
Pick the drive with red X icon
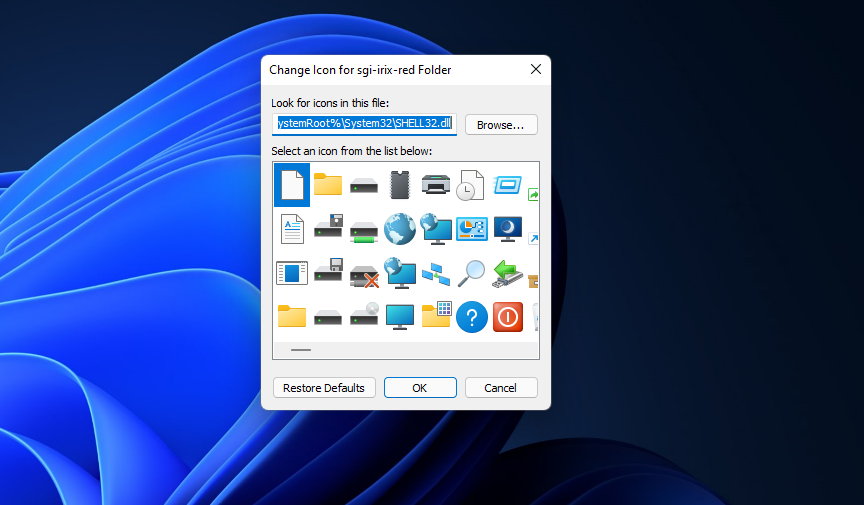click(364, 272)
